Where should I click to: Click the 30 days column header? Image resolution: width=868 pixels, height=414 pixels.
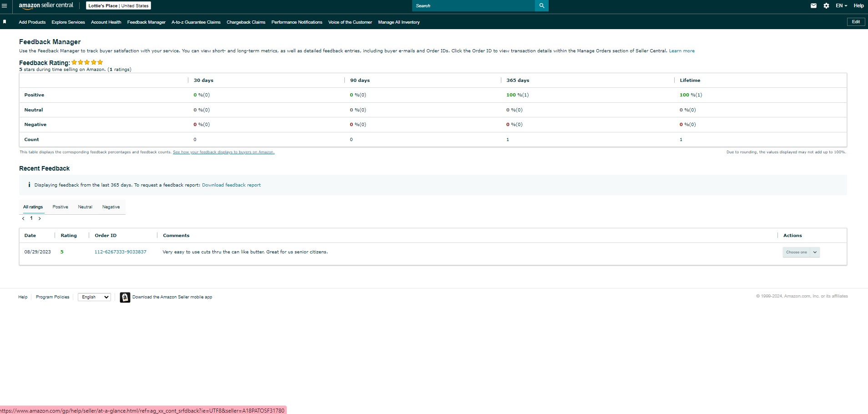(x=203, y=81)
